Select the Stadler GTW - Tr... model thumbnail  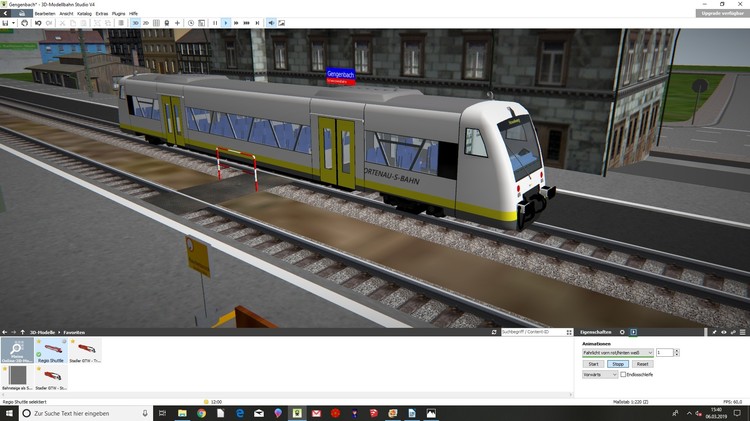[x=85, y=350]
